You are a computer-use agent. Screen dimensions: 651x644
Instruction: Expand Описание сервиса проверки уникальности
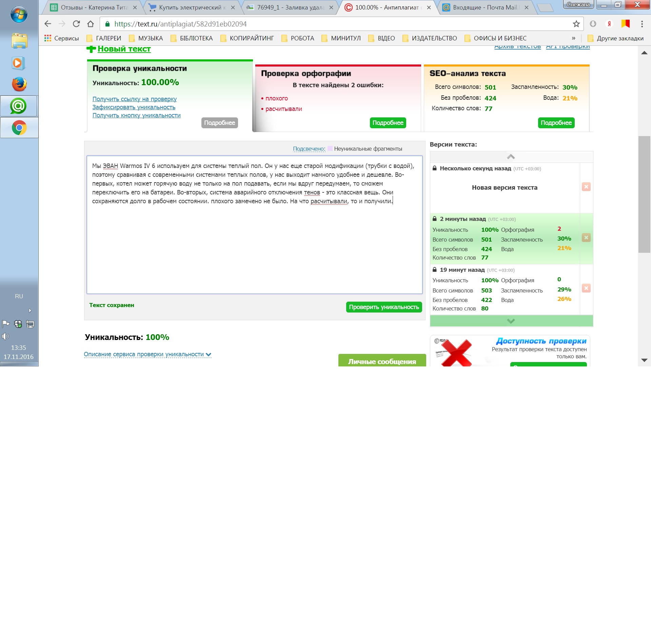tap(147, 354)
